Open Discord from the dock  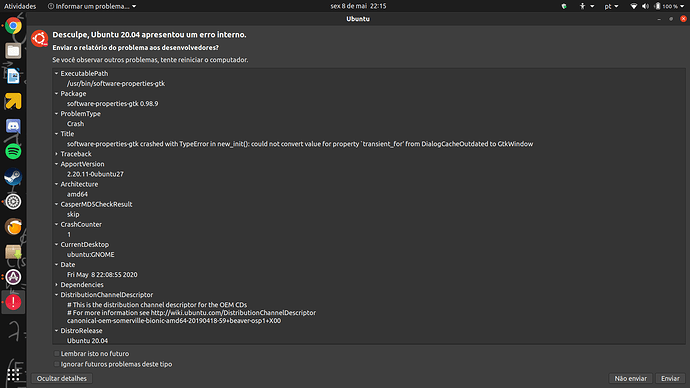pyautogui.click(x=13, y=126)
